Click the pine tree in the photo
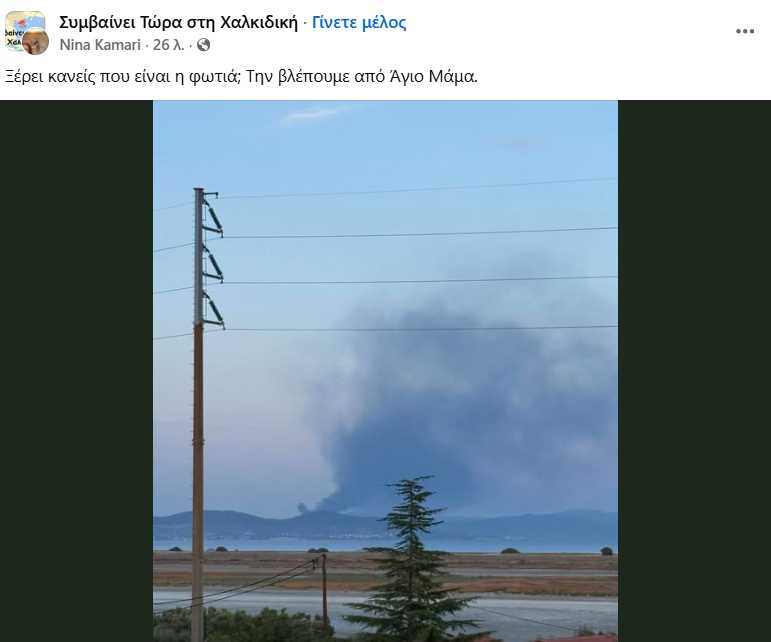 coord(413,558)
